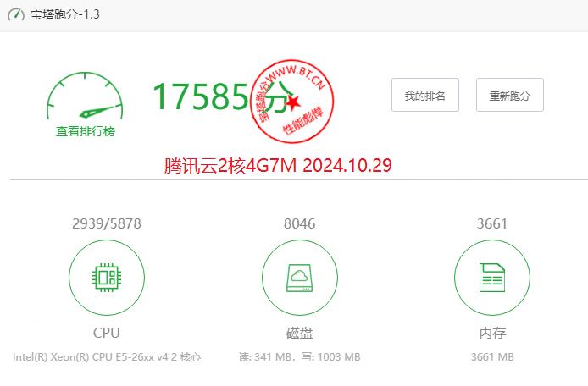Click the 磁盘 label text
This screenshot has width=588, height=386.
pyautogui.click(x=299, y=333)
